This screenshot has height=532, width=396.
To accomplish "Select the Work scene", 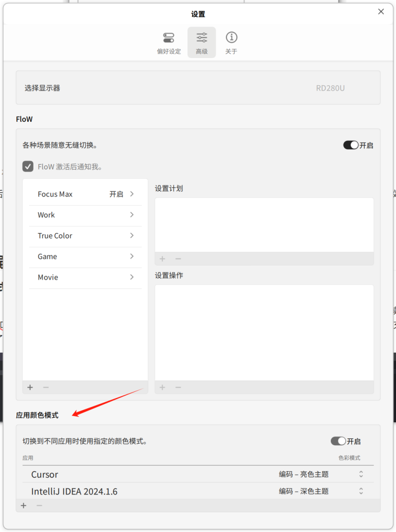I will tap(85, 215).
